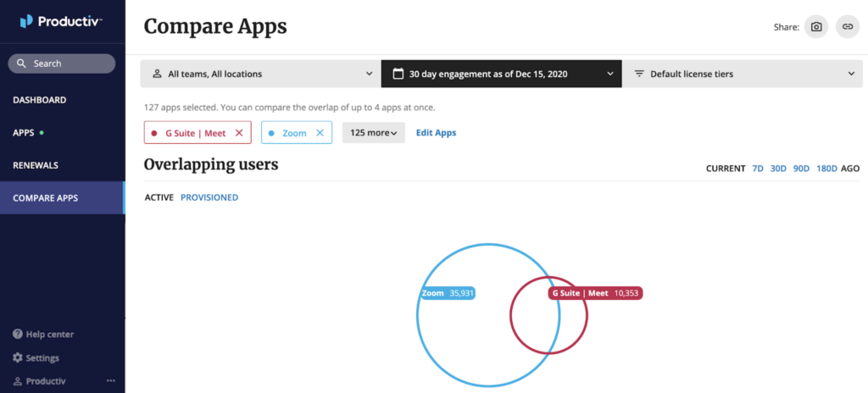Open the Help center question mark icon
Image resolution: width=868 pixels, height=393 pixels.
click(18, 335)
